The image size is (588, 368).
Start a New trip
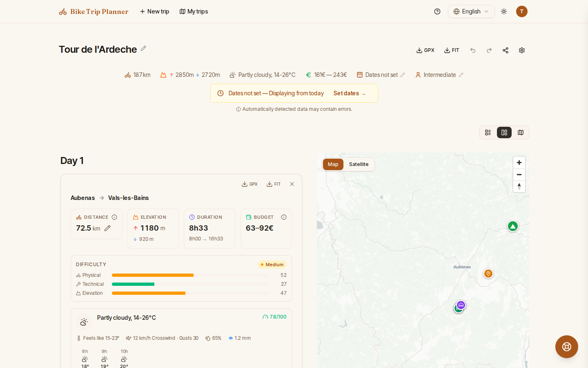tap(154, 11)
